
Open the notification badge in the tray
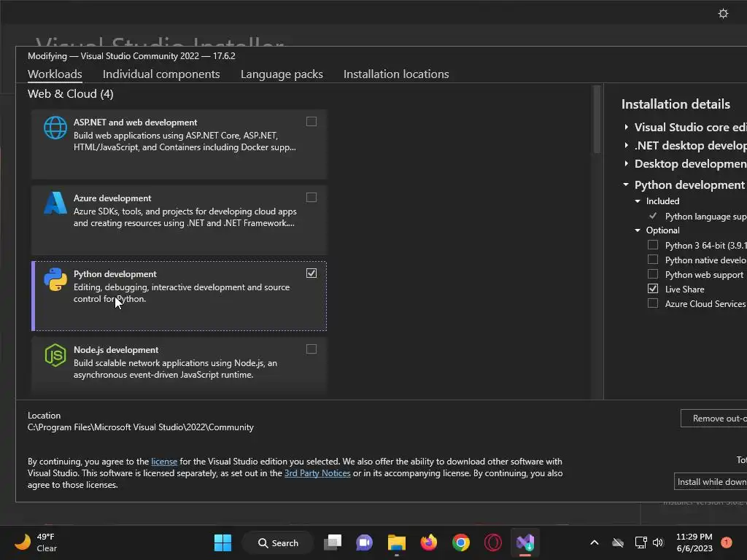(726, 542)
